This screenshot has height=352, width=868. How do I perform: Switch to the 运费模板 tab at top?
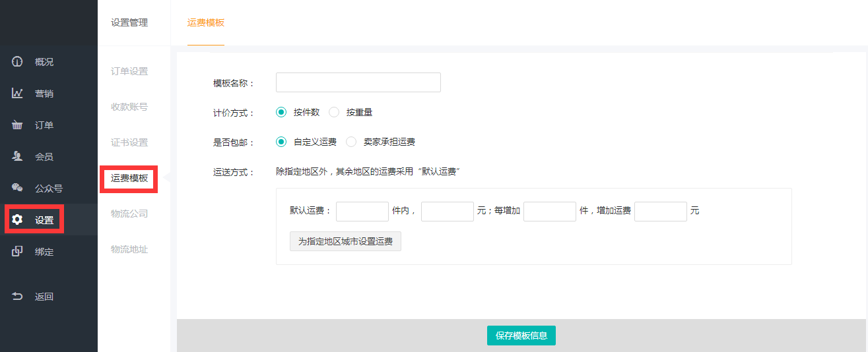tap(206, 22)
